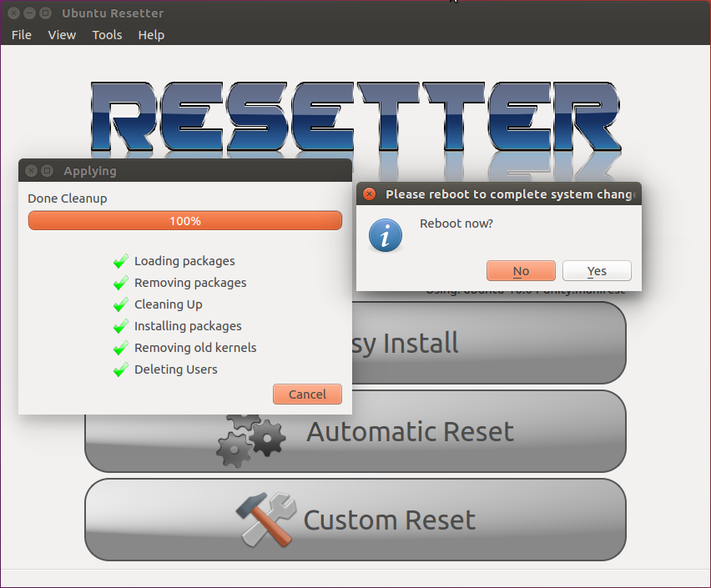Open the File menu
This screenshot has height=588, width=711.
coord(22,35)
